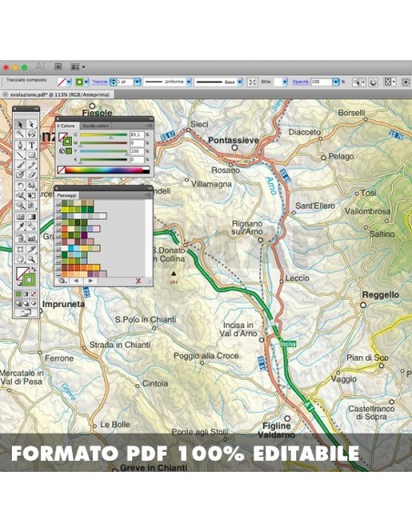The height and width of the screenshot is (532, 412).
Task: Select the Zoom magnifier tool
Action: point(32,260)
